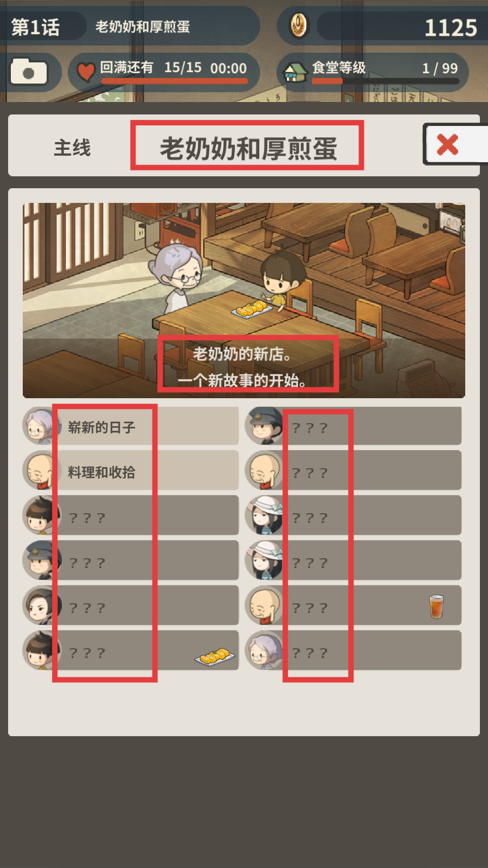The width and height of the screenshot is (488, 868).
Task: Select locked entry with omelette reward
Action: (130, 650)
